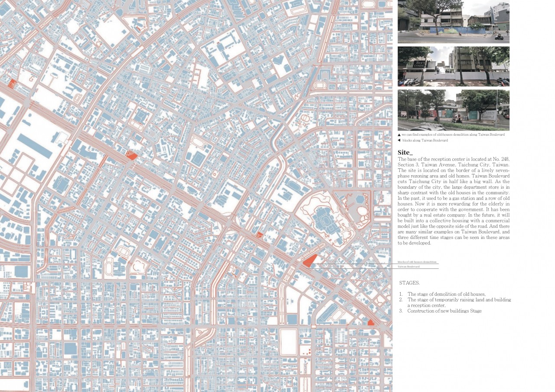
Task: Open the middle photo with the candy storefront
Action: tap(453, 66)
